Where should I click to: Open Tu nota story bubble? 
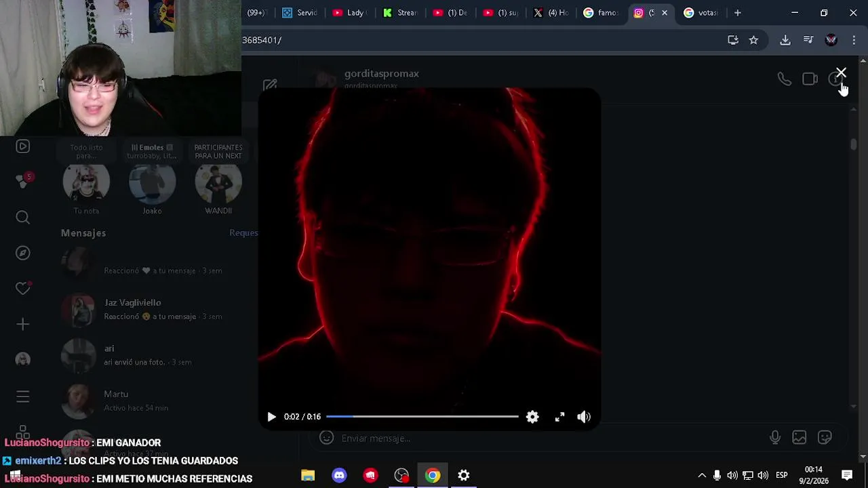(86, 183)
